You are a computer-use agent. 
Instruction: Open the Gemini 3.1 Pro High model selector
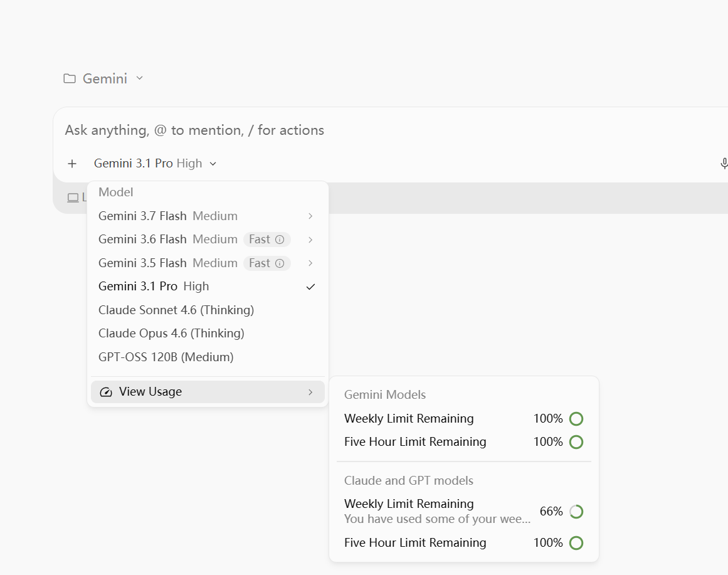point(155,164)
